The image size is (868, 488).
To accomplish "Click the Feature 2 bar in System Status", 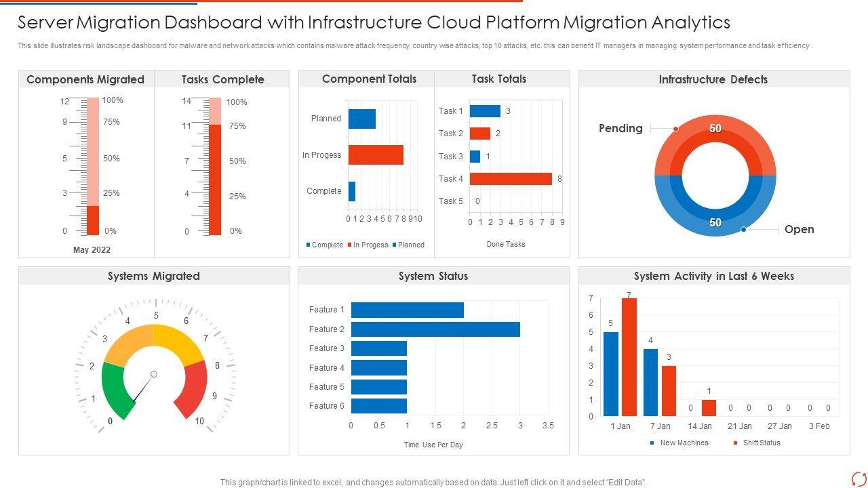I will coord(435,329).
